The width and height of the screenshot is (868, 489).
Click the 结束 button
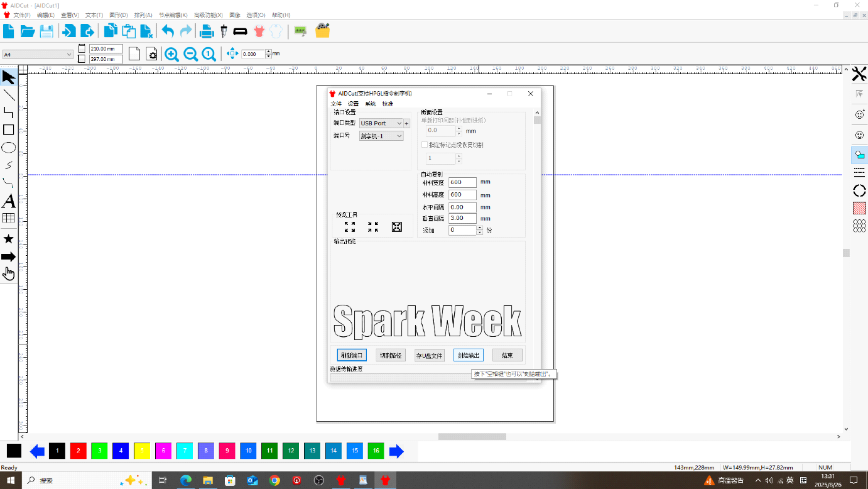507,355
